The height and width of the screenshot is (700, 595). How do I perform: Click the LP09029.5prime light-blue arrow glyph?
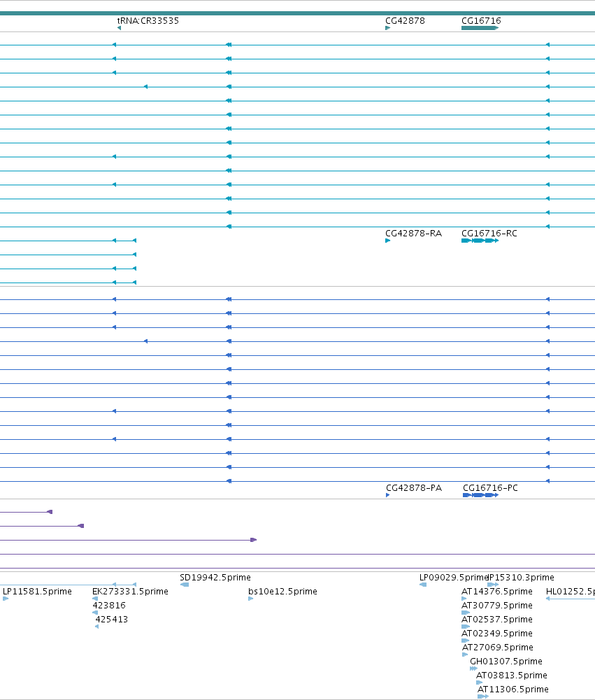pos(423,585)
